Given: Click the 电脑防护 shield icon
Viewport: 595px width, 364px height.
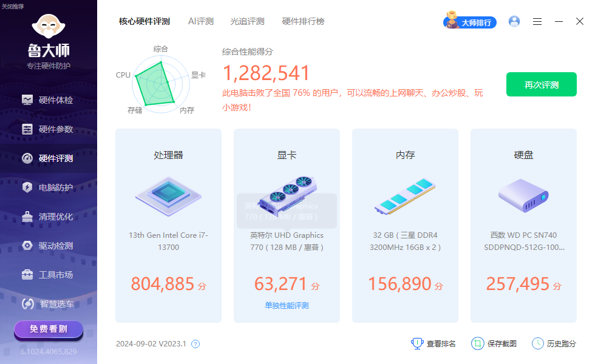Looking at the screenshot, I should tap(27, 187).
